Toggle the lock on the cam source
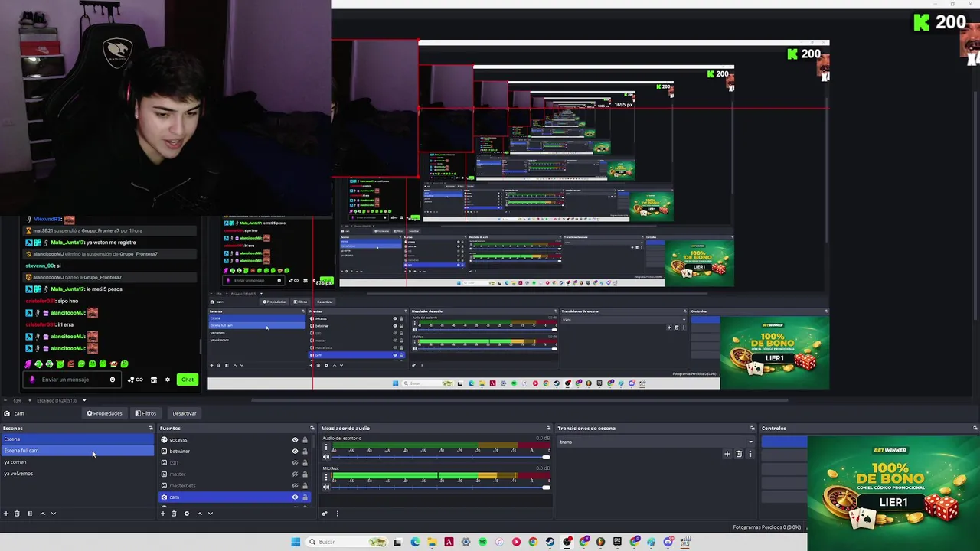The image size is (980, 551). [305, 497]
